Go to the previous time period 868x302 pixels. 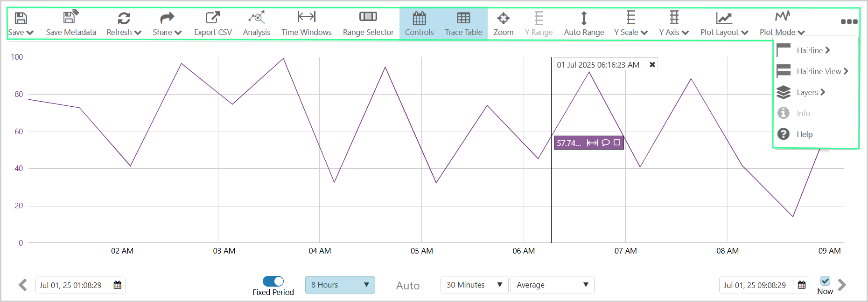22,285
